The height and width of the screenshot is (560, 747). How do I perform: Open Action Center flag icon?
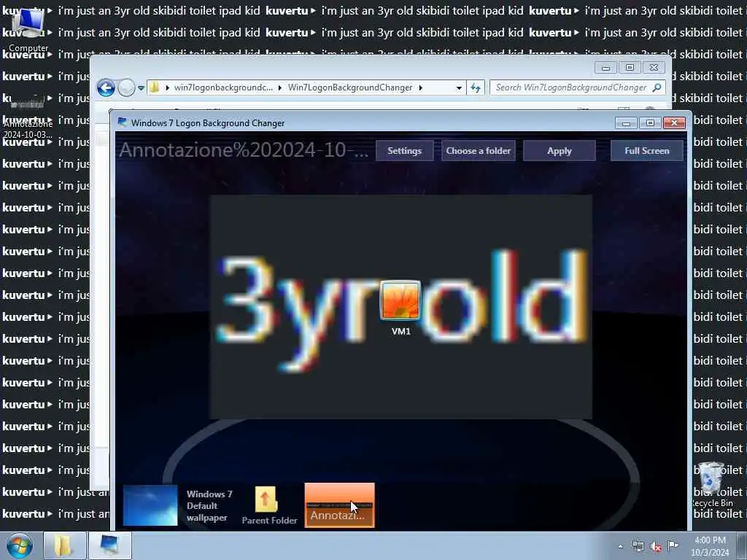673,545
